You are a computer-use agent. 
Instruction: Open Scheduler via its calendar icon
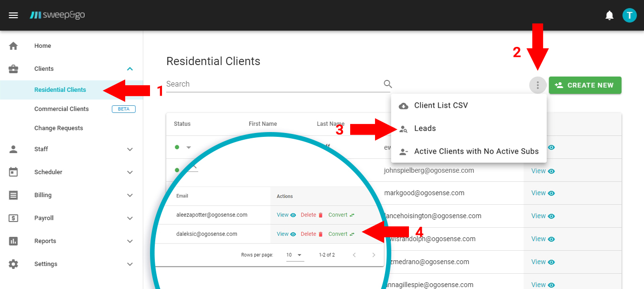click(14, 172)
